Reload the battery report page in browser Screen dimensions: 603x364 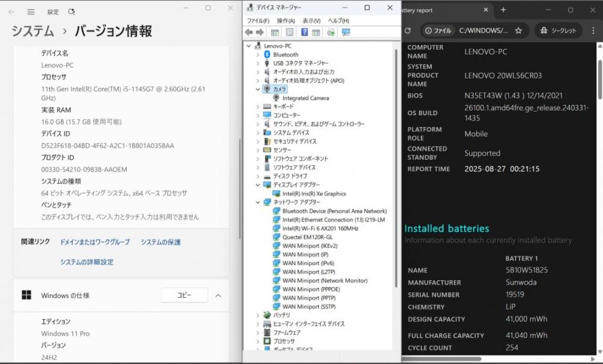coord(408,30)
